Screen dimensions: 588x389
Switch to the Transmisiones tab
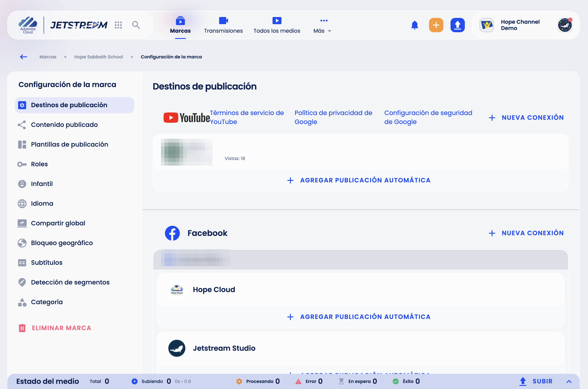[223, 26]
